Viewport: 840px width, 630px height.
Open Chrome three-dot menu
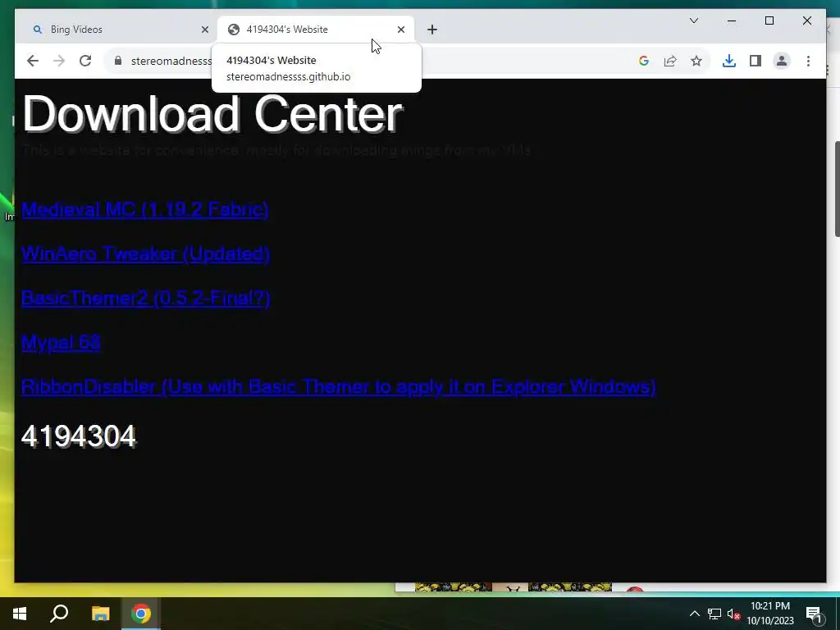point(808,61)
